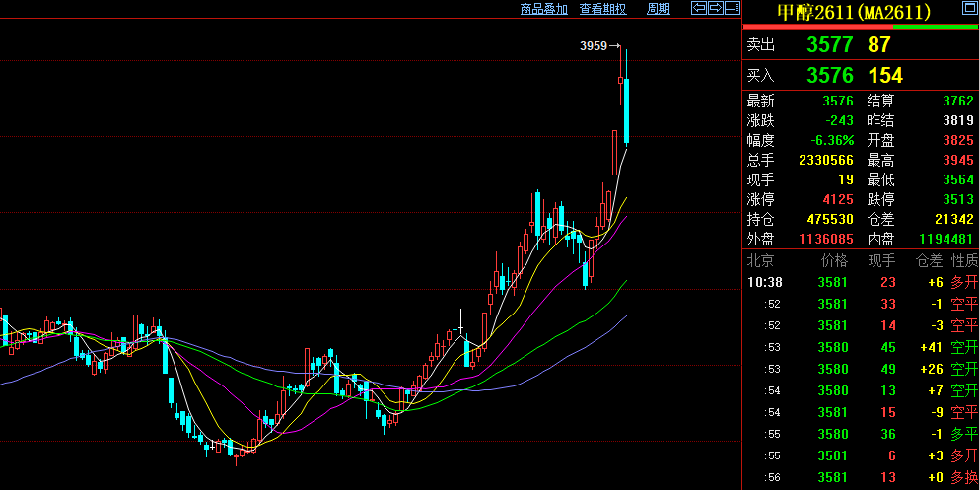Click the 卖出 ask price 3577
Viewport: 980px width, 490px height.
coord(829,45)
